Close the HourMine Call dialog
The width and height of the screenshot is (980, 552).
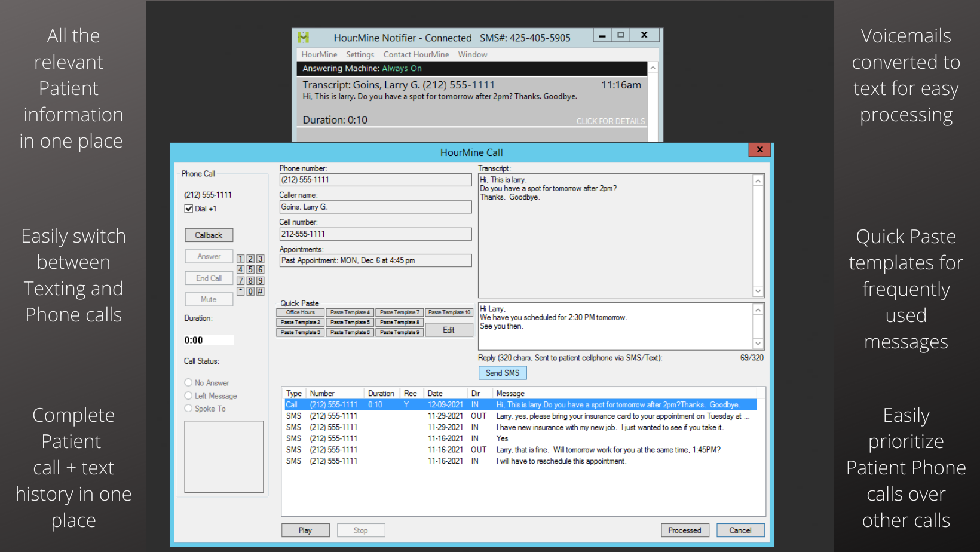[759, 149]
